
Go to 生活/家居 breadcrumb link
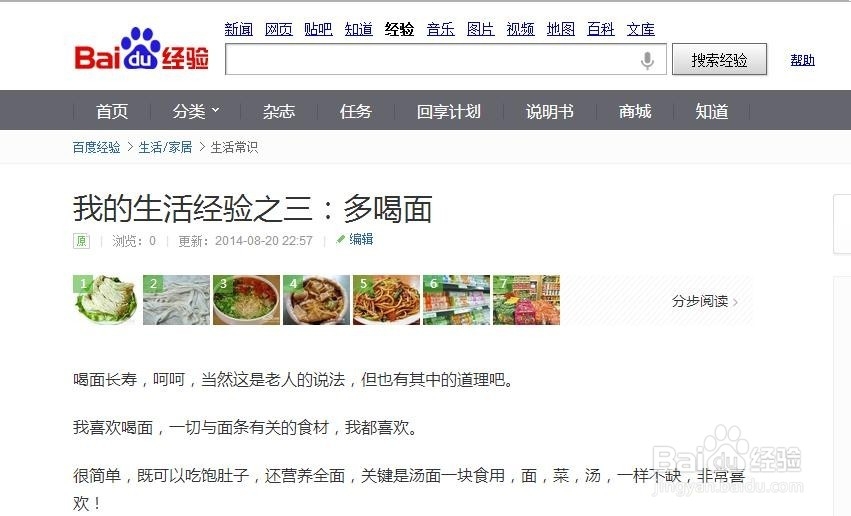point(166,147)
